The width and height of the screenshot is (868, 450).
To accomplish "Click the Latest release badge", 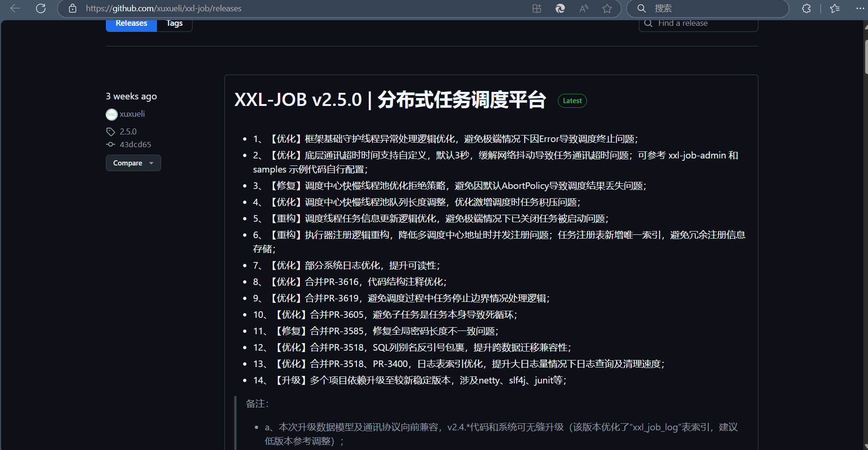I will [572, 101].
